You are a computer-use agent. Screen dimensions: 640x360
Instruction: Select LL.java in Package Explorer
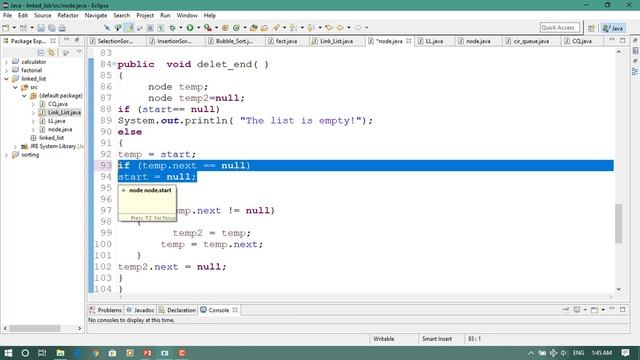click(x=56, y=121)
